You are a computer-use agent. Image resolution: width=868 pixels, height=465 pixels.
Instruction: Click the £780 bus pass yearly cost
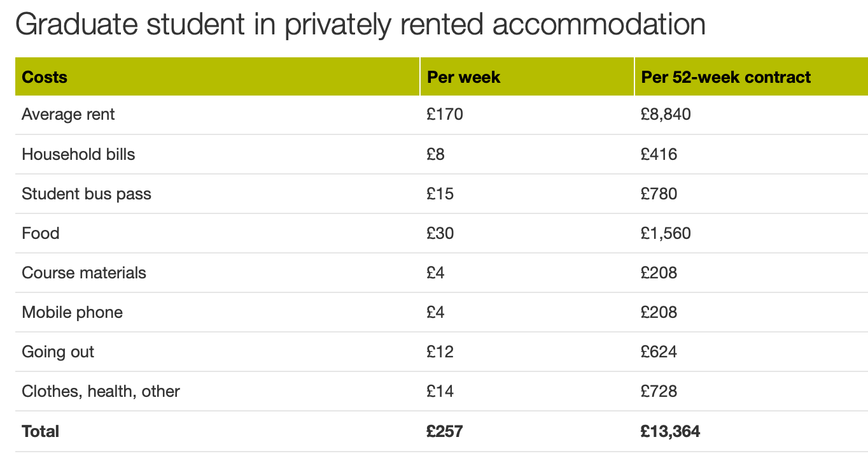point(659,194)
